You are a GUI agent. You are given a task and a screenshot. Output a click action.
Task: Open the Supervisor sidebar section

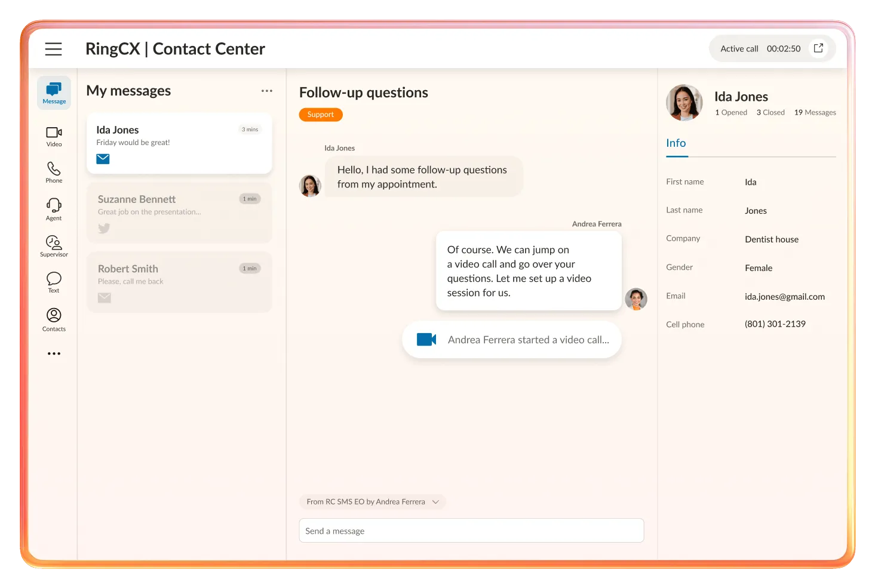click(x=54, y=246)
